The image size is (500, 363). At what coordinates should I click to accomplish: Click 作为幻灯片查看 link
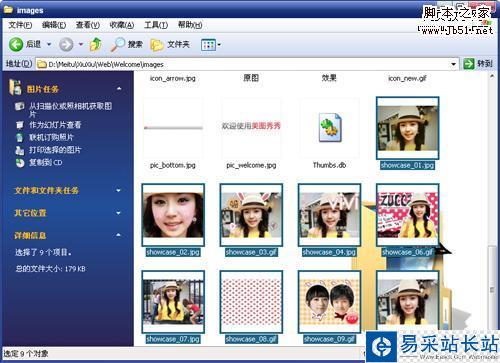tap(55, 125)
